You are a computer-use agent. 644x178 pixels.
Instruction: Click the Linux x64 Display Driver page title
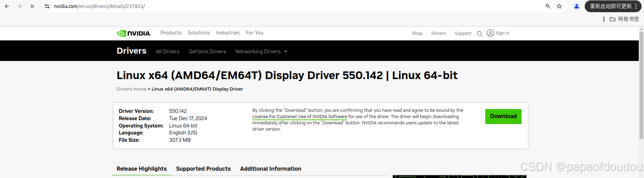(287, 75)
